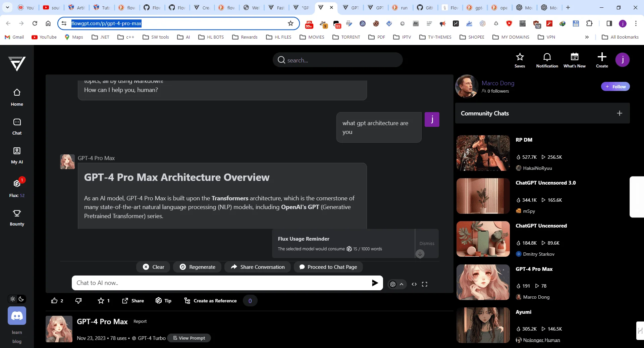Send message with the arrow icon

(375, 283)
